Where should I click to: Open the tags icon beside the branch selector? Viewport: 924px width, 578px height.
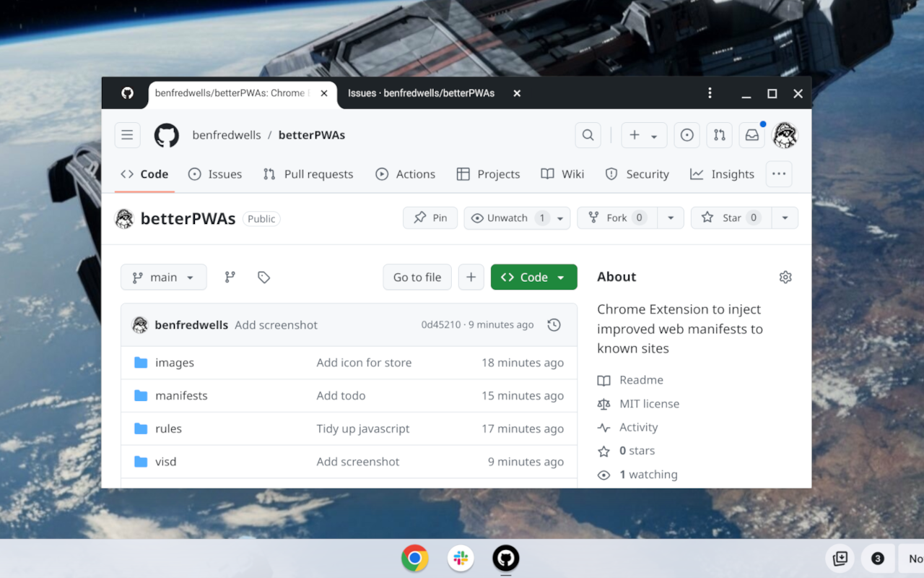click(263, 277)
